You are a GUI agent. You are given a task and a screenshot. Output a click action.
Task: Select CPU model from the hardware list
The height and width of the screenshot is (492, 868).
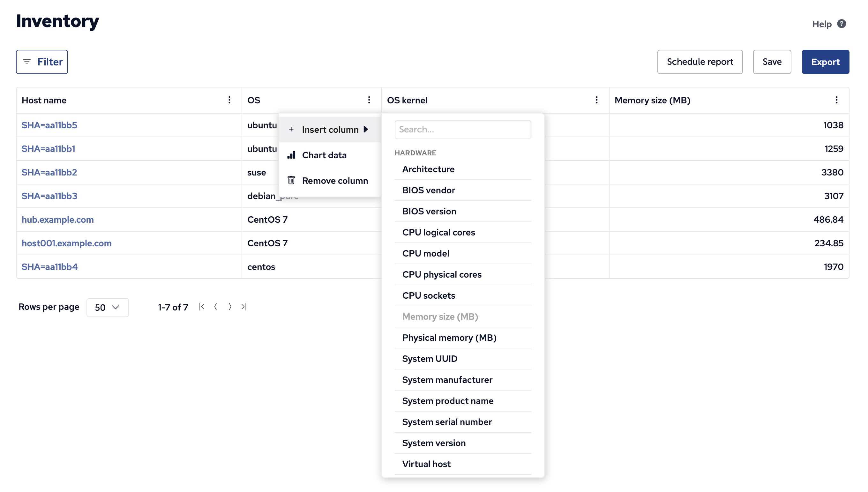pyautogui.click(x=425, y=253)
